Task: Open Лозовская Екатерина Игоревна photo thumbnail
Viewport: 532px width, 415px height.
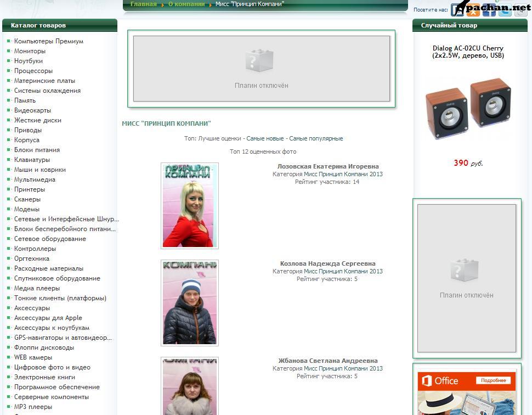Action: [190, 205]
